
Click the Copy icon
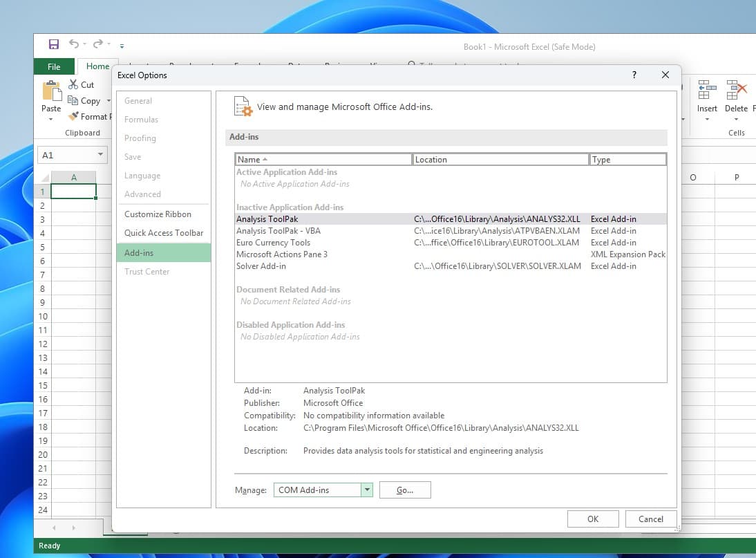point(83,100)
